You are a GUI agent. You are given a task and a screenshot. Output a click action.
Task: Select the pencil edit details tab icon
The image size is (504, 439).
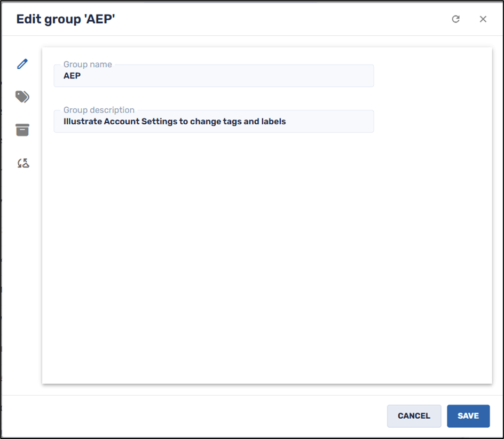[22, 64]
